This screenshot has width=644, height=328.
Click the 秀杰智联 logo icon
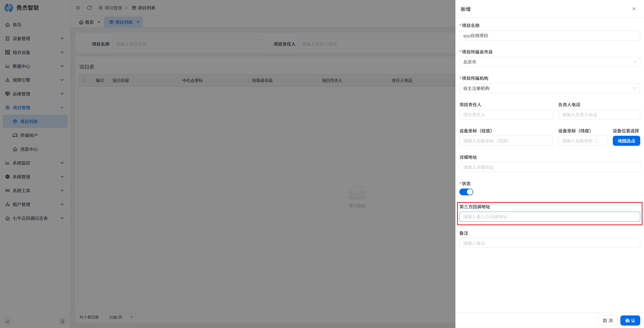click(x=9, y=8)
